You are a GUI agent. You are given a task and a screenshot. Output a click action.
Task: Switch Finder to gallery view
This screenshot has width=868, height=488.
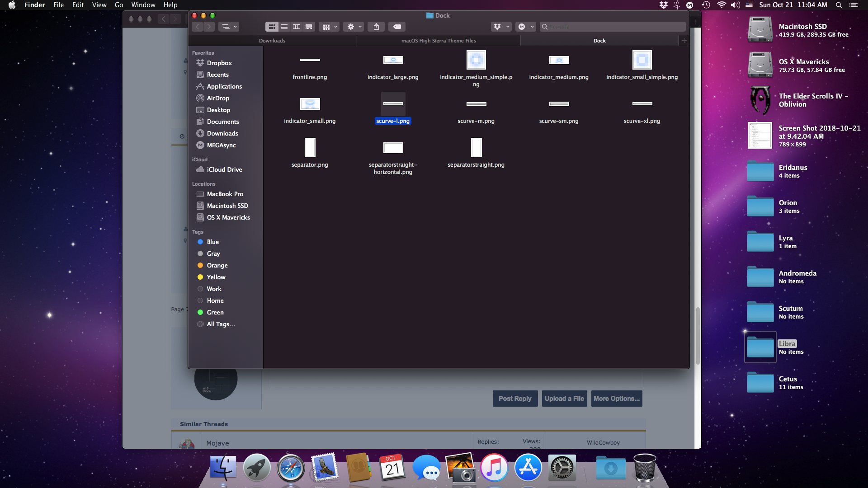click(309, 27)
